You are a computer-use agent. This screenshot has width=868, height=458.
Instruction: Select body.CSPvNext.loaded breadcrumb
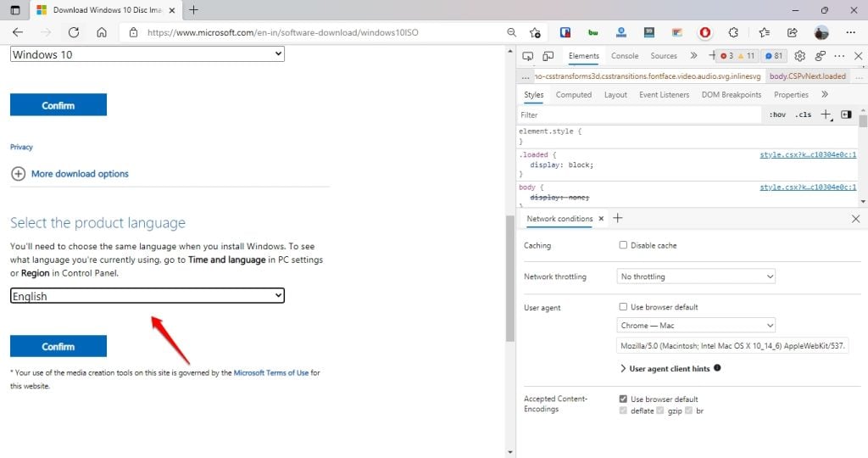point(807,76)
